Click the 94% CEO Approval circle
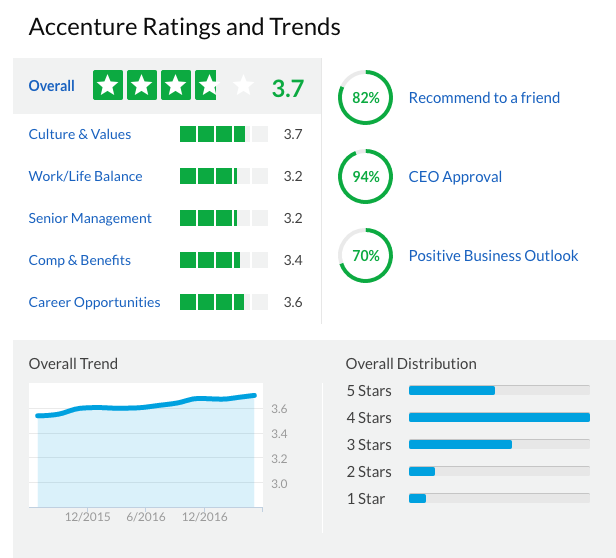The width and height of the screenshot is (616, 558). pyautogui.click(x=365, y=177)
